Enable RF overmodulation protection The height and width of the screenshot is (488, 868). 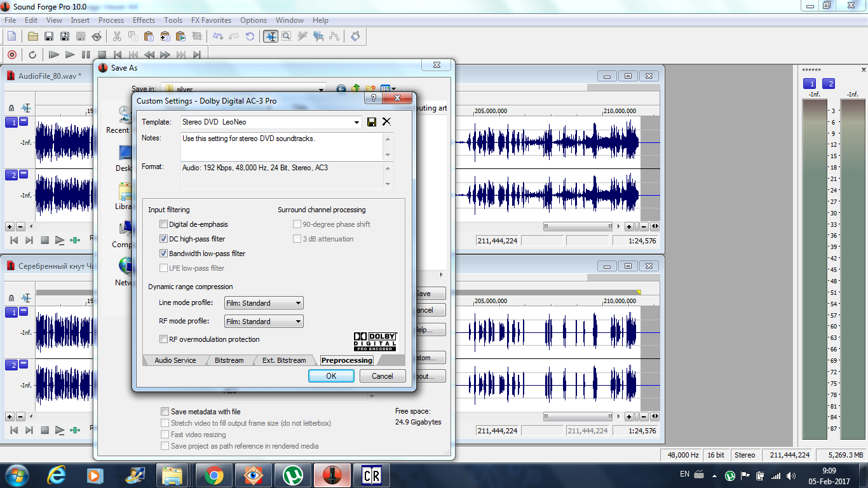pos(164,339)
